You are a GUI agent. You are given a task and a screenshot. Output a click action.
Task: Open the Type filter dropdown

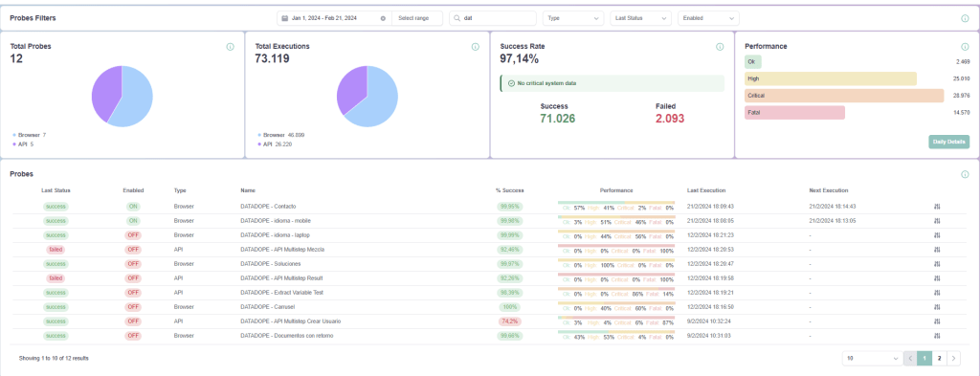573,18
